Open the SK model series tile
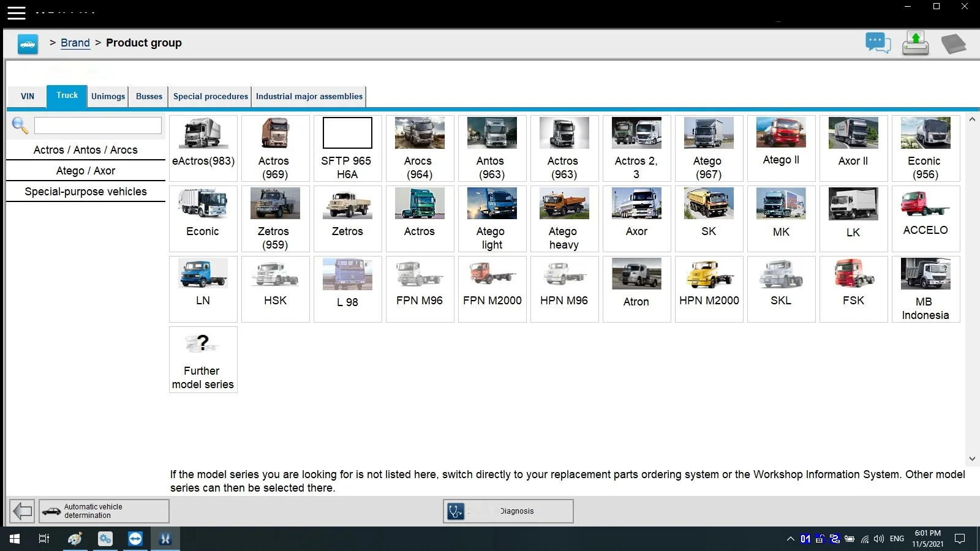This screenshot has height=551, width=980. pyautogui.click(x=709, y=219)
